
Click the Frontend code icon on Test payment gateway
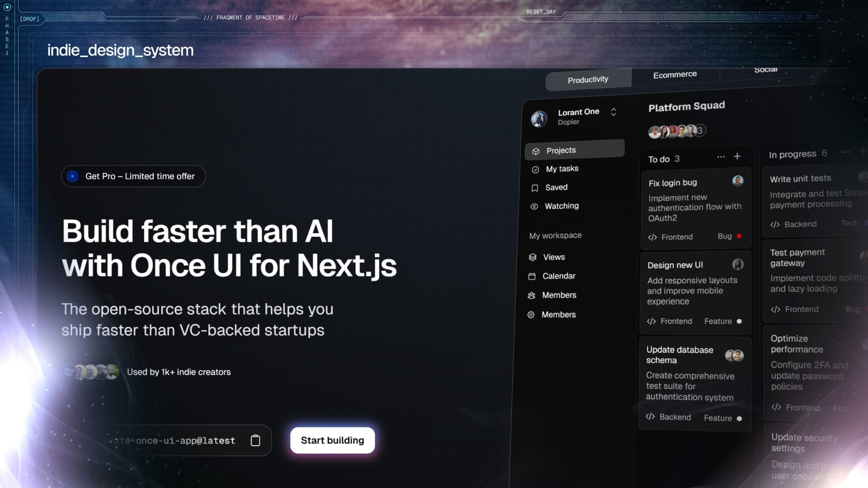pyautogui.click(x=776, y=310)
